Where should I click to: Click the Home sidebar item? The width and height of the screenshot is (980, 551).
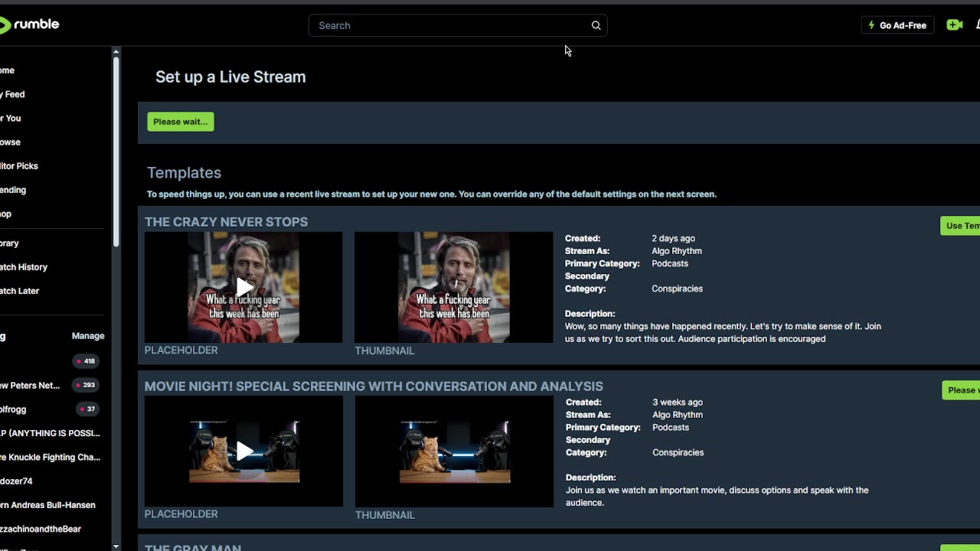[x=8, y=70]
